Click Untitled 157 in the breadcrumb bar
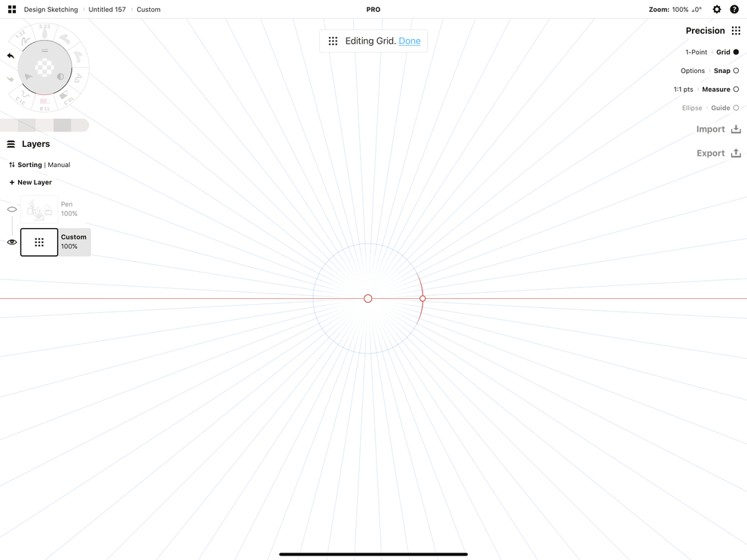Screen dimensions: 747x560 tap(106, 9)
